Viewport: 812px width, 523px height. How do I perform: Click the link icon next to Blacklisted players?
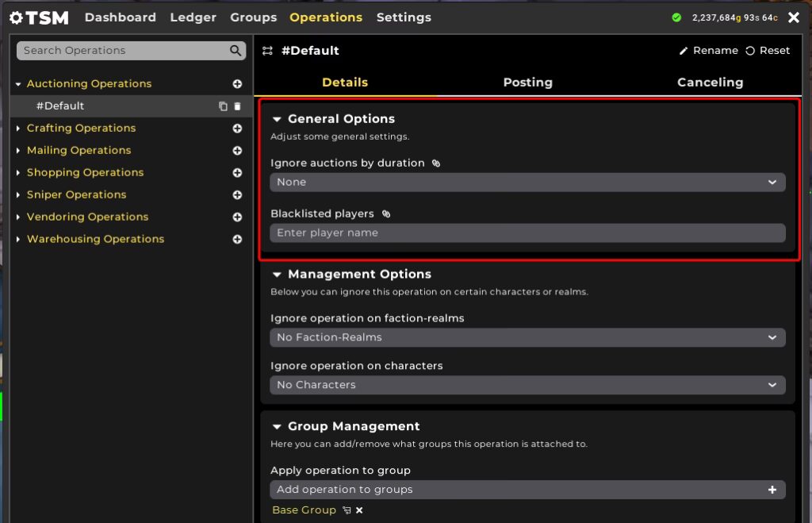(x=386, y=214)
